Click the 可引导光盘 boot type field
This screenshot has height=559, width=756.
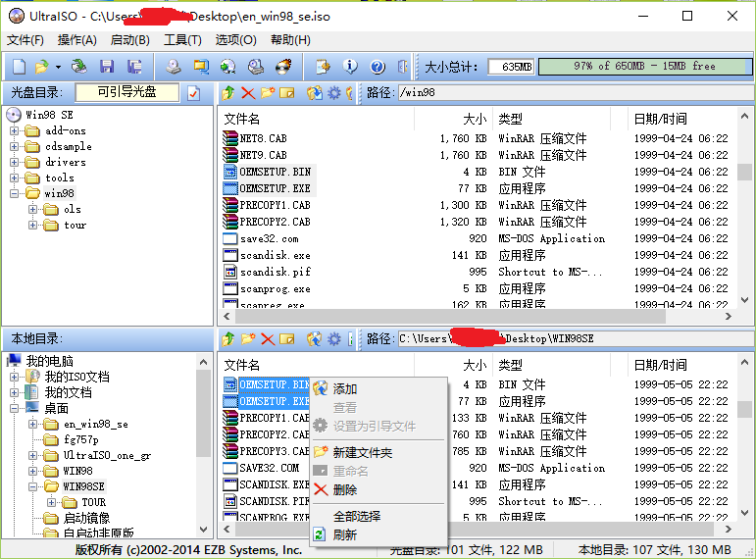[x=127, y=92]
